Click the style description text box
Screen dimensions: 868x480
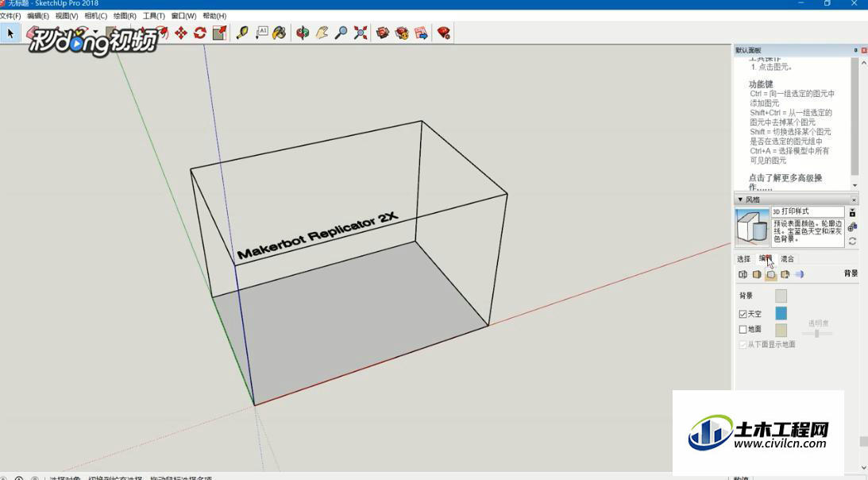click(x=808, y=232)
